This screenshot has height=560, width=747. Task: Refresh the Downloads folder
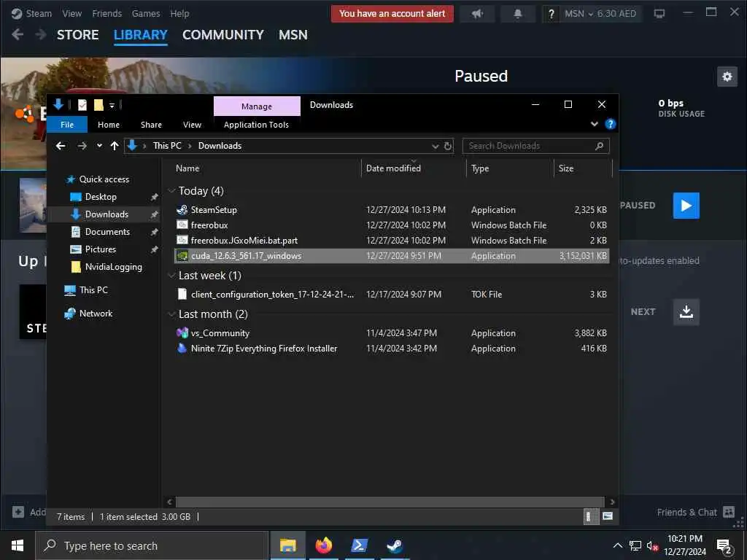(x=448, y=146)
